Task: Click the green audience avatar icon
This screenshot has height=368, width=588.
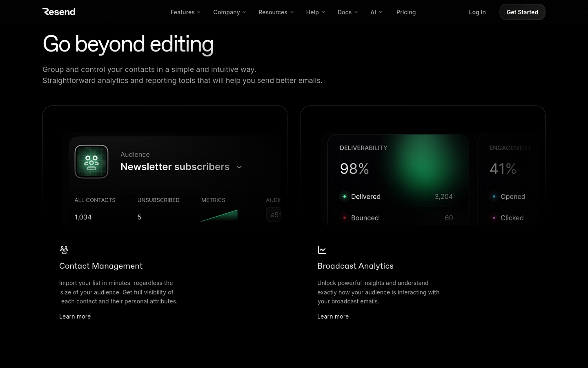Action: tap(91, 162)
